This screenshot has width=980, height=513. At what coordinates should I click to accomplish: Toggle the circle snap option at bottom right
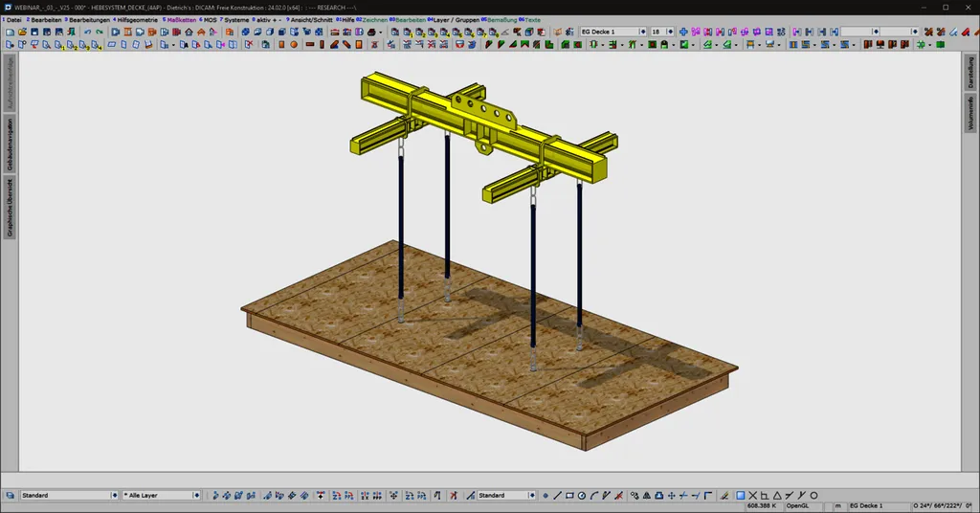[x=813, y=496]
